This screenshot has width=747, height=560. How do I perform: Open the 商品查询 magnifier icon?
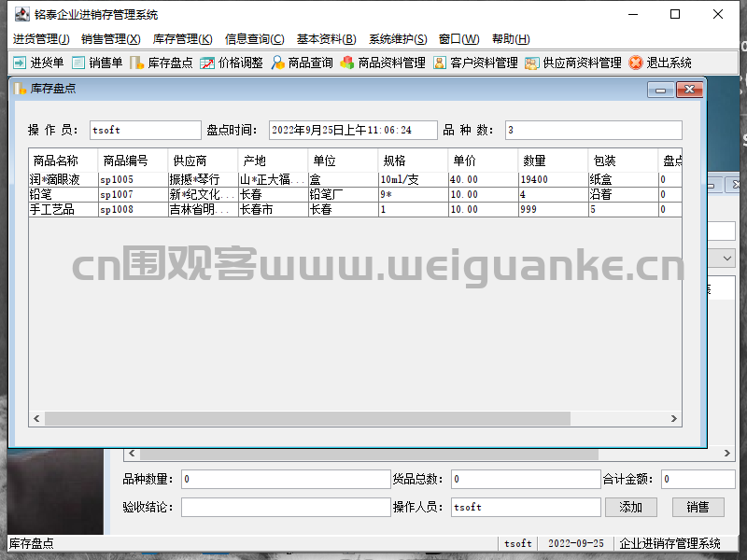277,63
